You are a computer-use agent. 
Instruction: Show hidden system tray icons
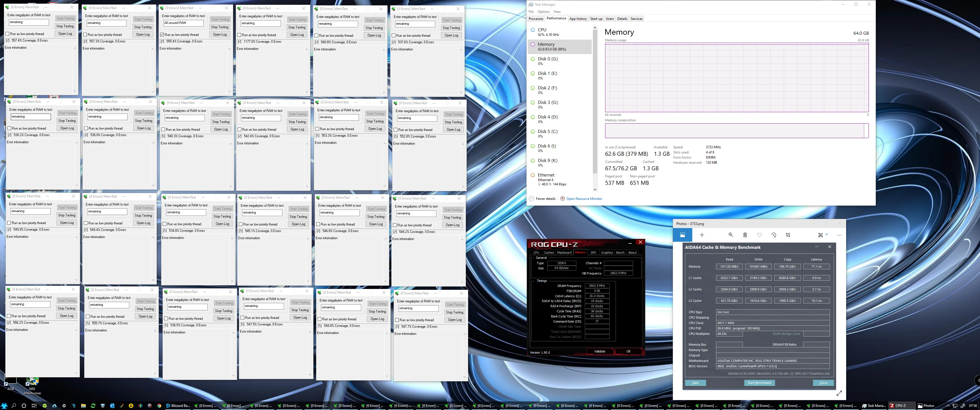[x=948, y=406]
